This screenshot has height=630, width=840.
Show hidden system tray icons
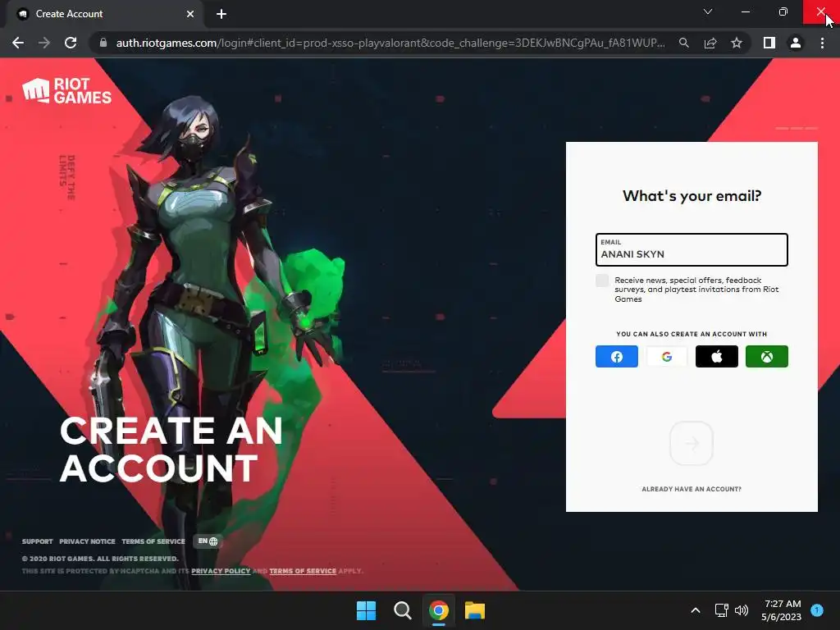[x=696, y=610]
